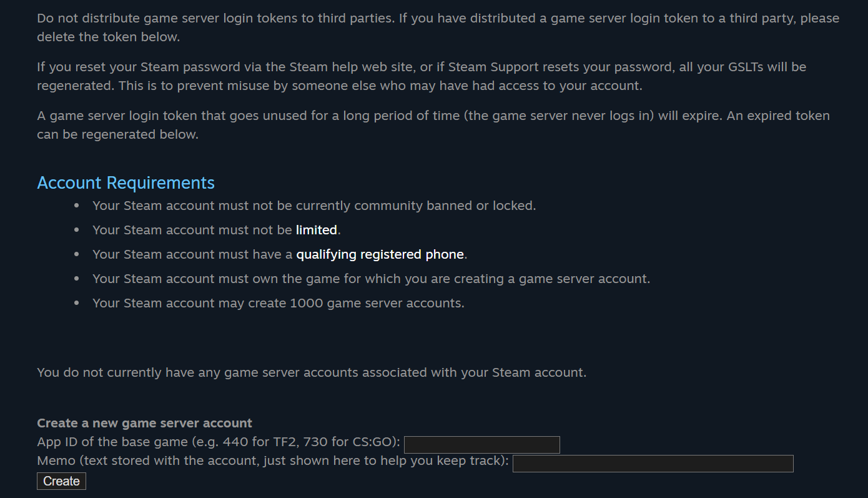Click the "may create 1000 game server accounts" line
868x498 pixels.
click(x=279, y=303)
